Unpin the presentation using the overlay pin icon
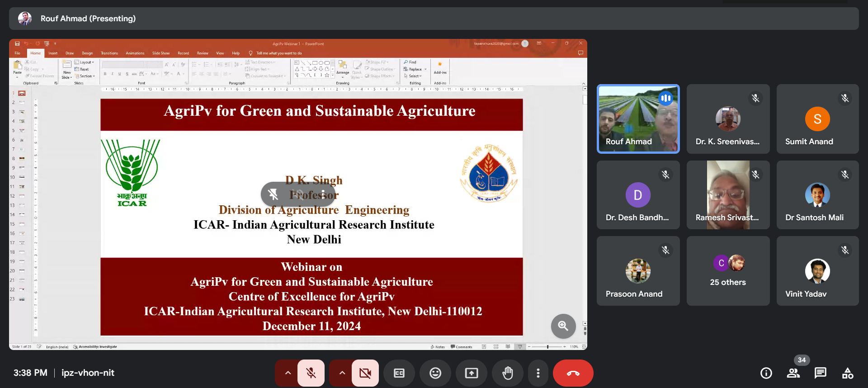 [x=273, y=194]
